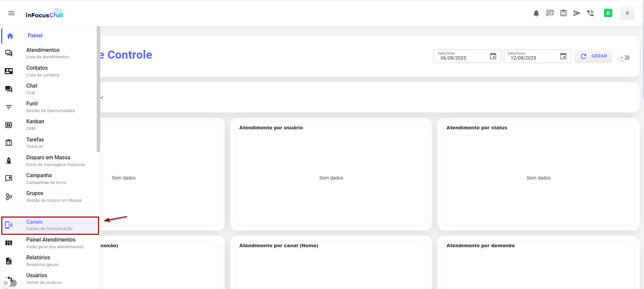The height and width of the screenshot is (289, 644).
Task: Click the sidebar vertical scrollbar
Action: 98,89
